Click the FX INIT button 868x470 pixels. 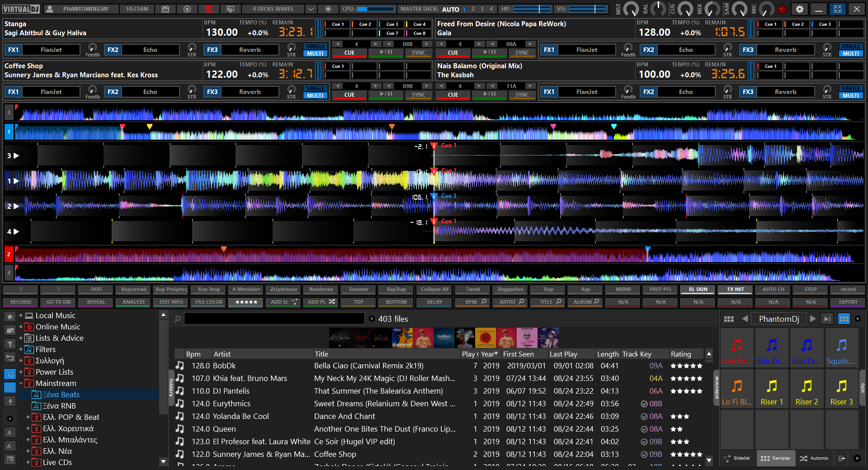point(736,289)
